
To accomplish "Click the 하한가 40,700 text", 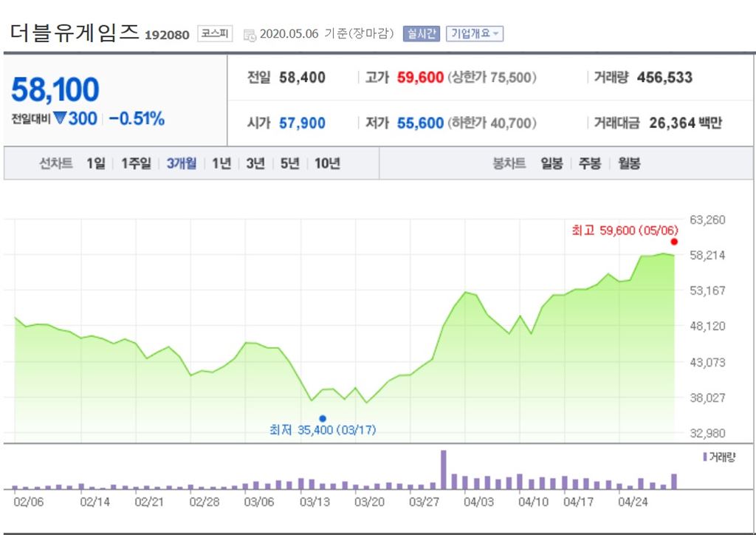I will coord(492,123).
